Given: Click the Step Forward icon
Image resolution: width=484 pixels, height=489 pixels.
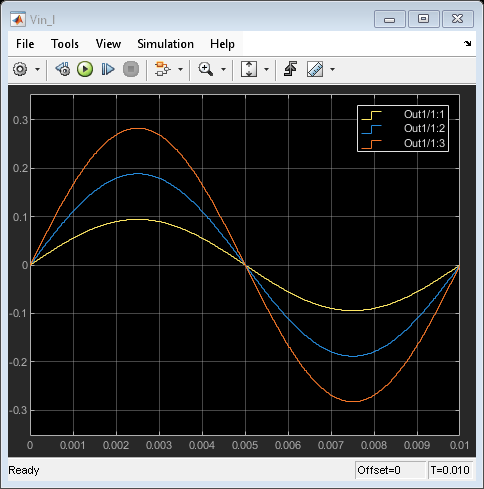Looking at the screenshot, I should 108,69.
